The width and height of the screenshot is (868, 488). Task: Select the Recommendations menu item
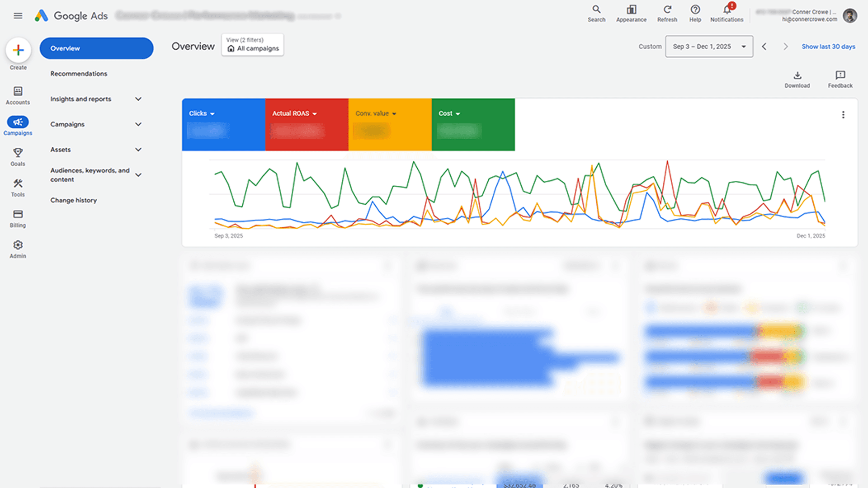click(x=79, y=74)
